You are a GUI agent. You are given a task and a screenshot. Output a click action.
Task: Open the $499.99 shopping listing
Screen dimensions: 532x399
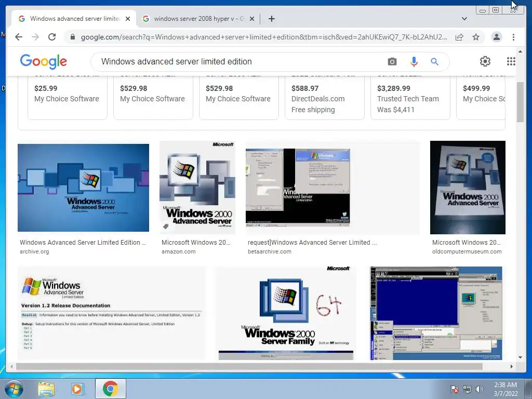pos(481,97)
